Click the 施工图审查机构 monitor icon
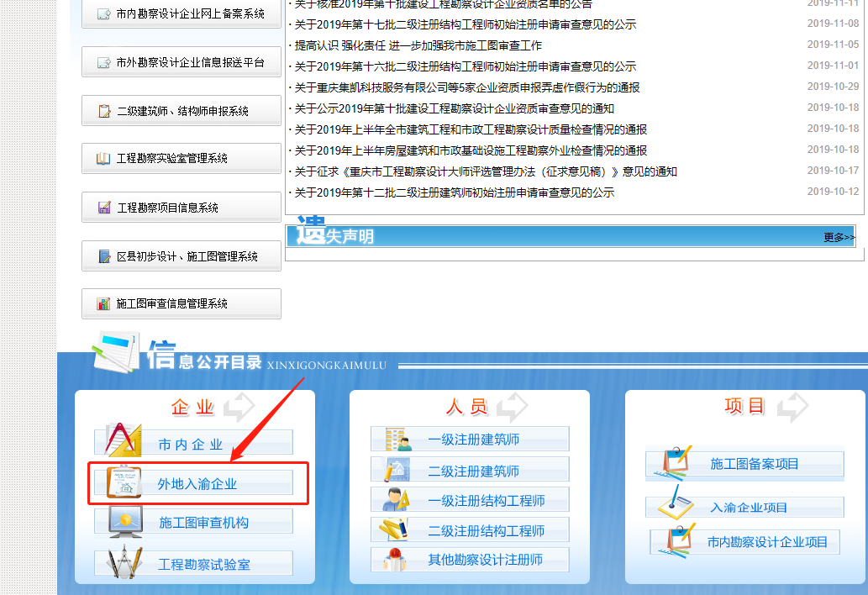This screenshot has height=595, width=868. click(124, 522)
